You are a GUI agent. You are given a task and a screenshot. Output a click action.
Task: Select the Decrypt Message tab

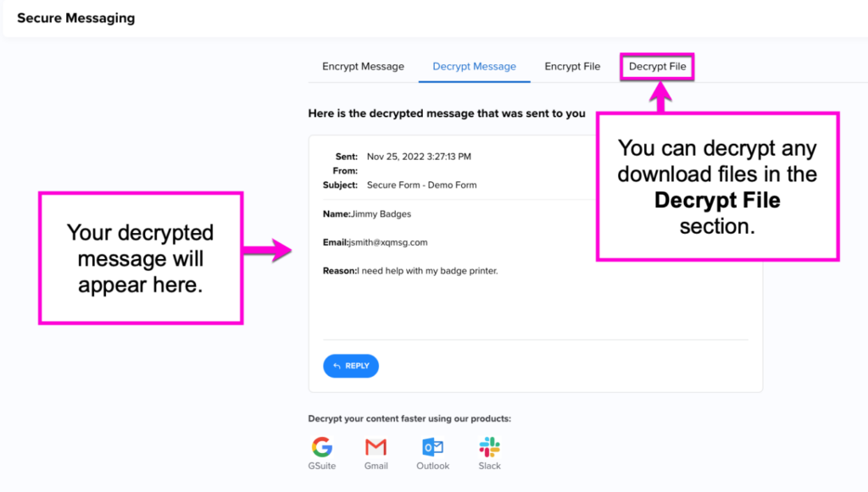pos(474,66)
